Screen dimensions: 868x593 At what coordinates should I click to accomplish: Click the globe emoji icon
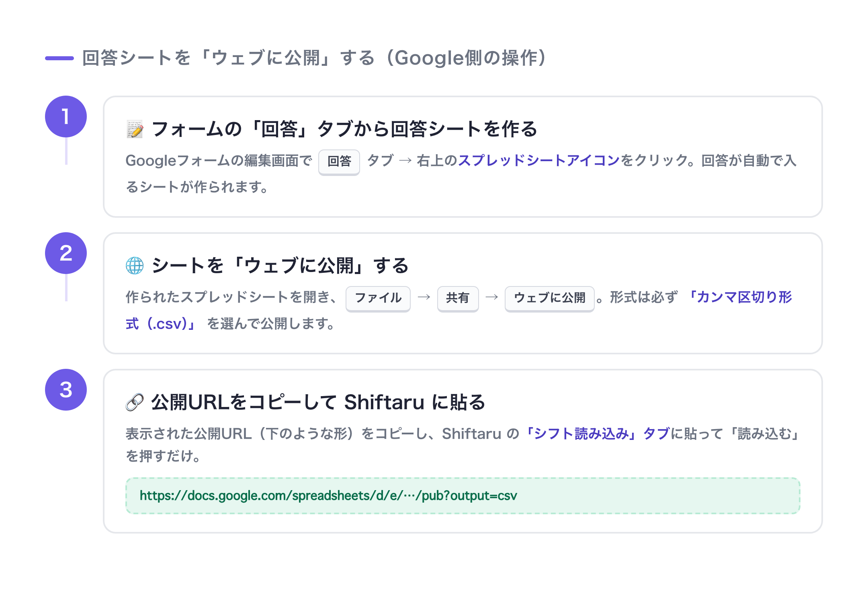pyautogui.click(x=135, y=266)
